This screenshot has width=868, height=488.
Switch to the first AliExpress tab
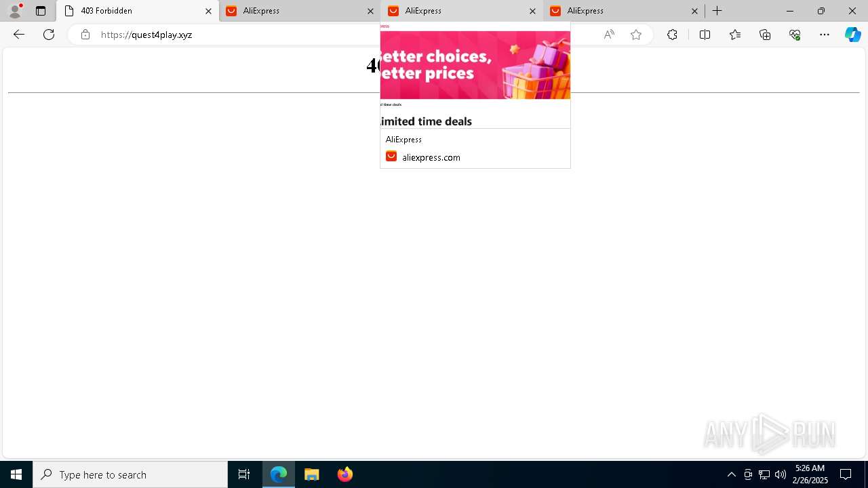pyautogui.click(x=300, y=11)
